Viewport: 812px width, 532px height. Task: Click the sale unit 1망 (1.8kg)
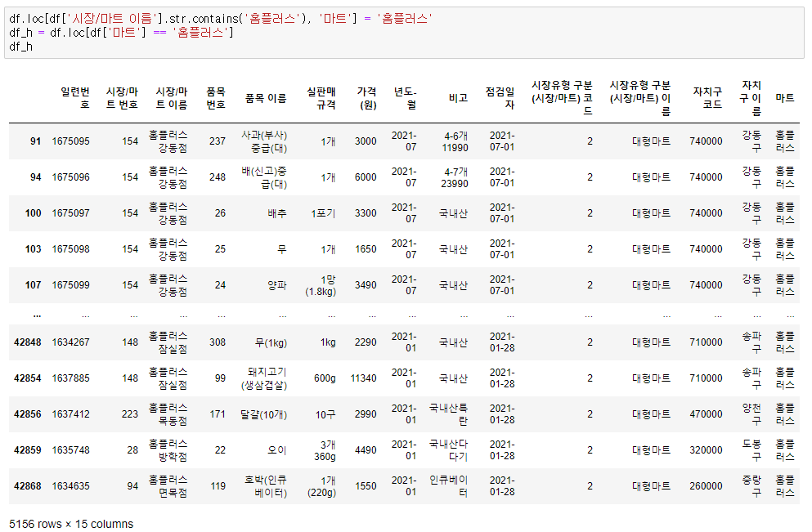(x=321, y=285)
